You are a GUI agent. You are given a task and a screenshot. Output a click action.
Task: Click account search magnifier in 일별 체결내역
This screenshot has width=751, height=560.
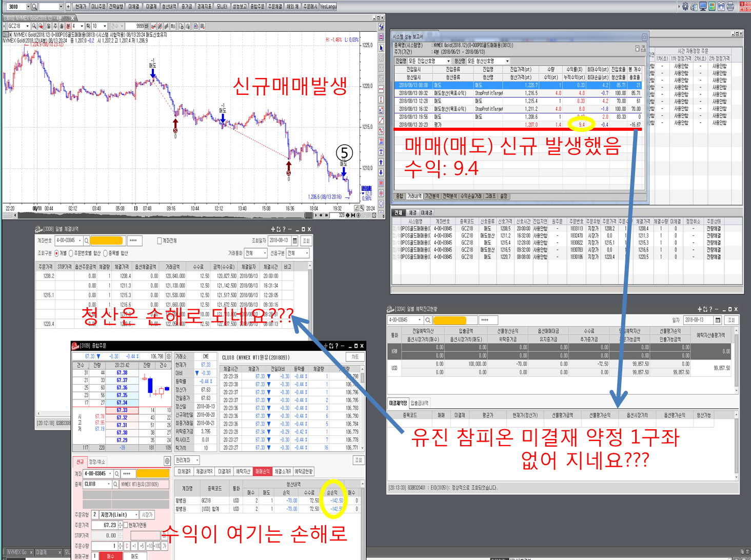(x=87, y=241)
